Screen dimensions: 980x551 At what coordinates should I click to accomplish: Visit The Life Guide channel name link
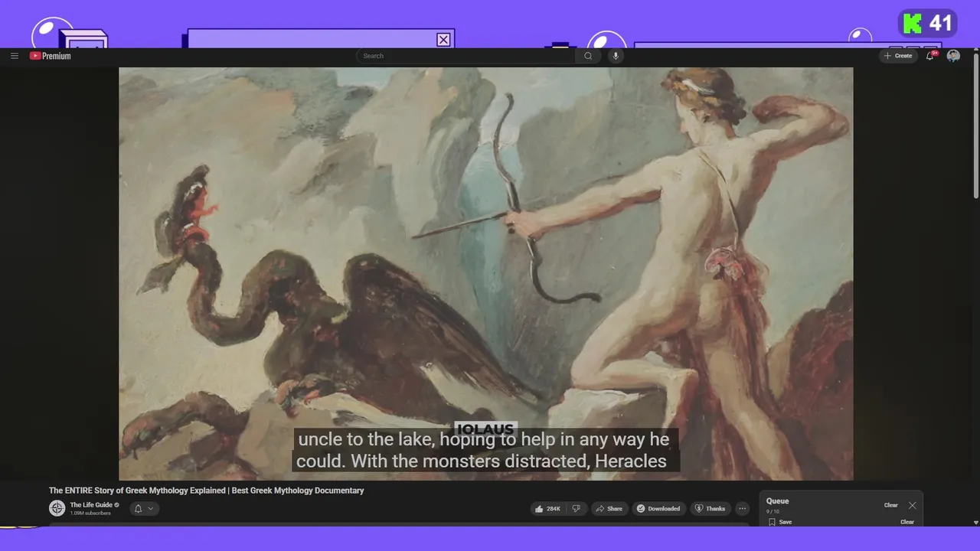pyautogui.click(x=92, y=505)
